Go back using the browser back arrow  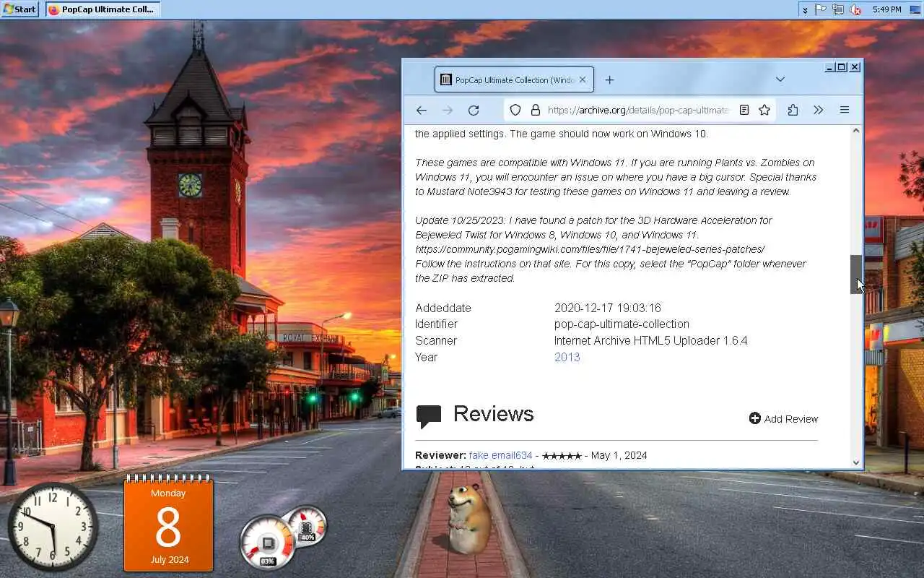click(422, 110)
